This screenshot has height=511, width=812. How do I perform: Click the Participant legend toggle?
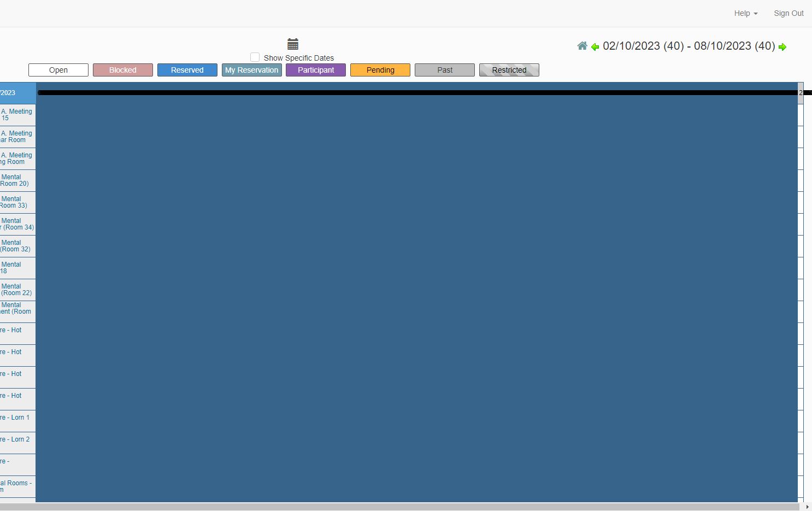tap(315, 70)
